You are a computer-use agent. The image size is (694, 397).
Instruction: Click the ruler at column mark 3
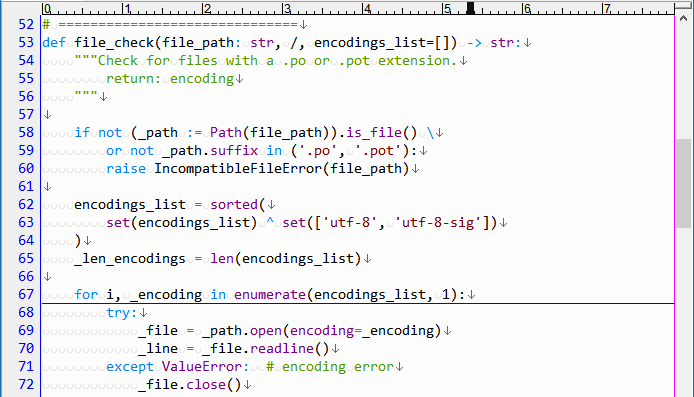287,8
